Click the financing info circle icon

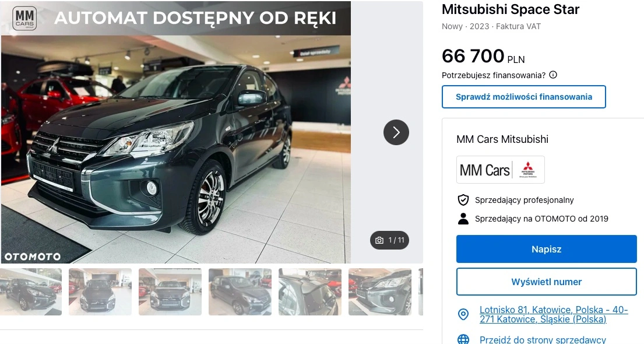click(x=553, y=75)
